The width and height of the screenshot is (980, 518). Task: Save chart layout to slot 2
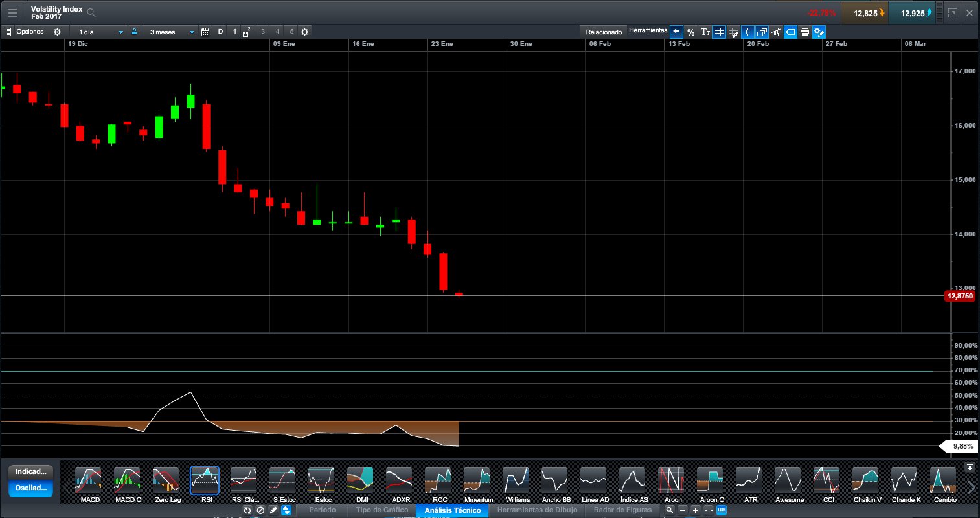(x=247, y=32)
